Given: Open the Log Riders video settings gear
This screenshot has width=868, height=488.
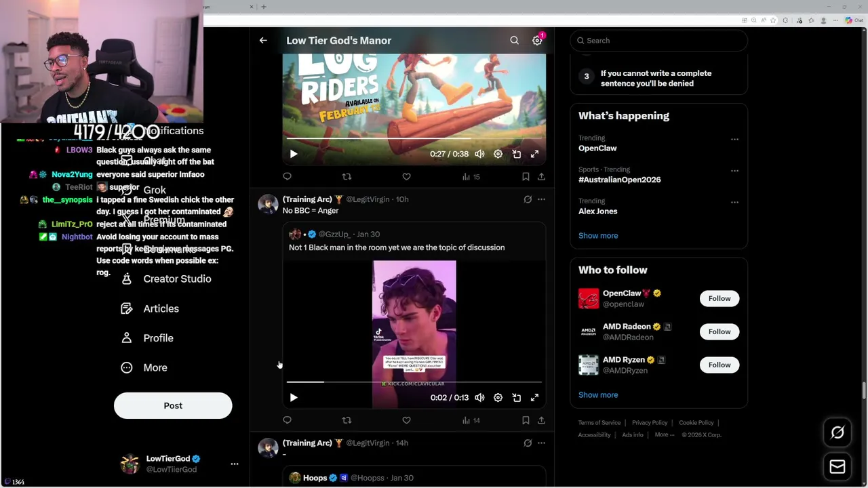Looking at the screenshot, I should 498,154.
